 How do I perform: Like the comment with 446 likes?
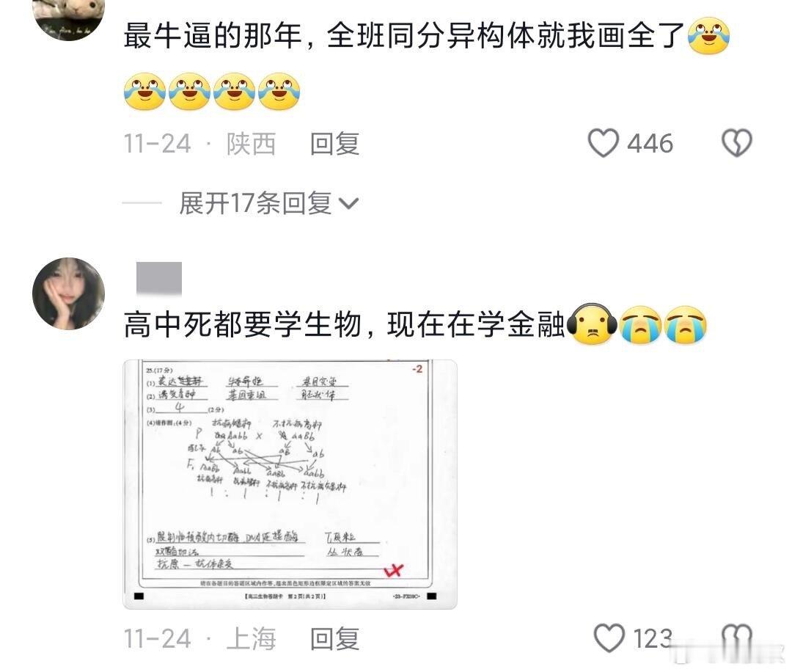point(603,143)
